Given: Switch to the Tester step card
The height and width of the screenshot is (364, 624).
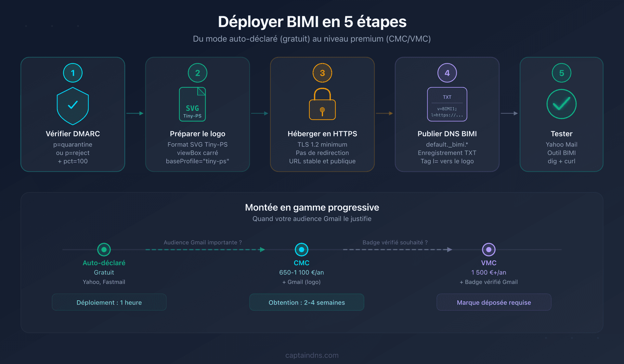Looking at the screenshot, I should [x=561, y=114].
